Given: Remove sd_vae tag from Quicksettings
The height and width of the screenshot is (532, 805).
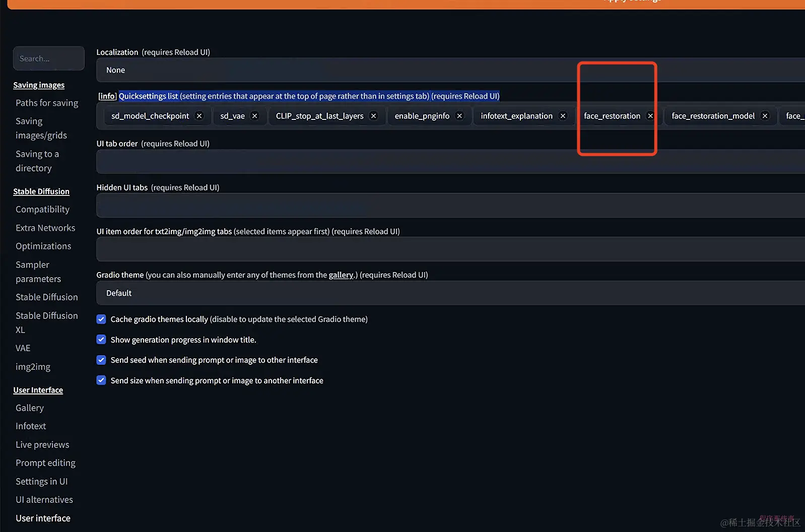Looking at the screenshot, I should (255, 116).
